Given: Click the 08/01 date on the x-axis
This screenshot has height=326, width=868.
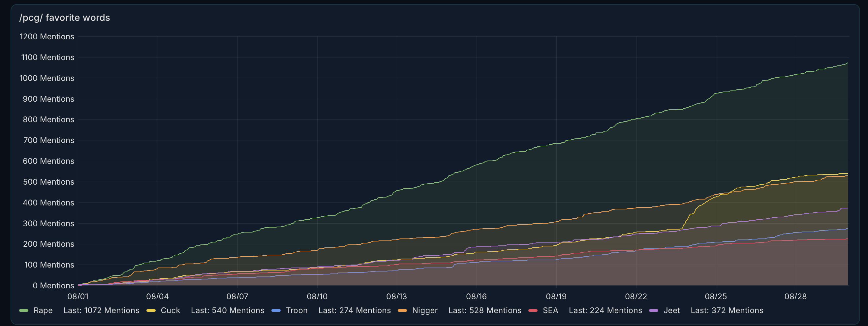Looking at the screenshot, I should (x=78, y=296).
